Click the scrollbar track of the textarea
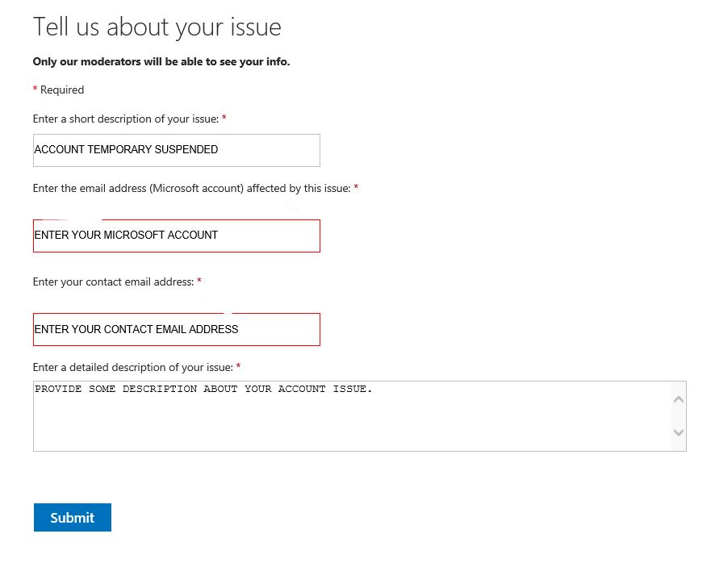Screen dimensions: 715x588 pyautogui.click(x=679, y=416)
